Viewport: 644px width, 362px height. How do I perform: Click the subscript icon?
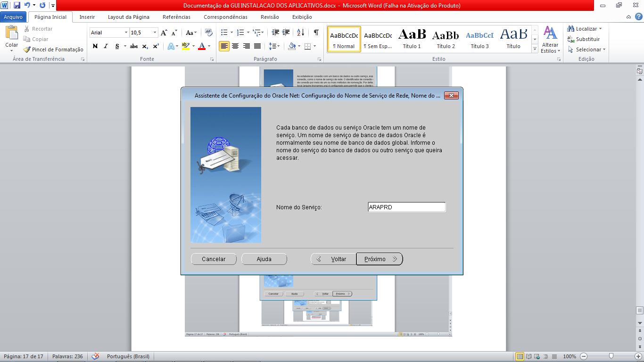pos(144,46)
